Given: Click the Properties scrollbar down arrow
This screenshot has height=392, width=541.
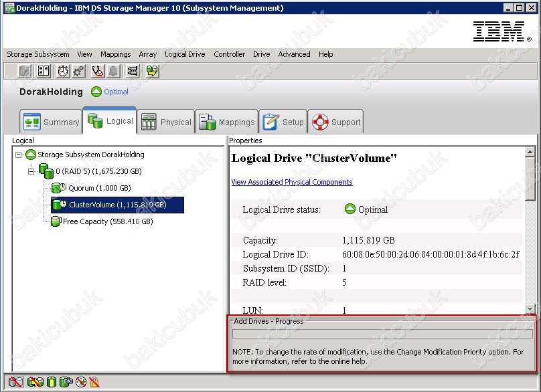Looking at the screenshot, I should point(530,308).
